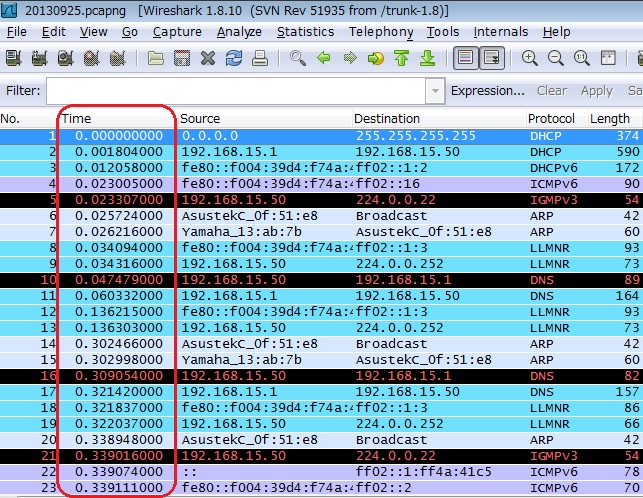Select packet 19 LLMNR length 66
The width and height of the screenshot is (643, 498).
tap(322, 424)
